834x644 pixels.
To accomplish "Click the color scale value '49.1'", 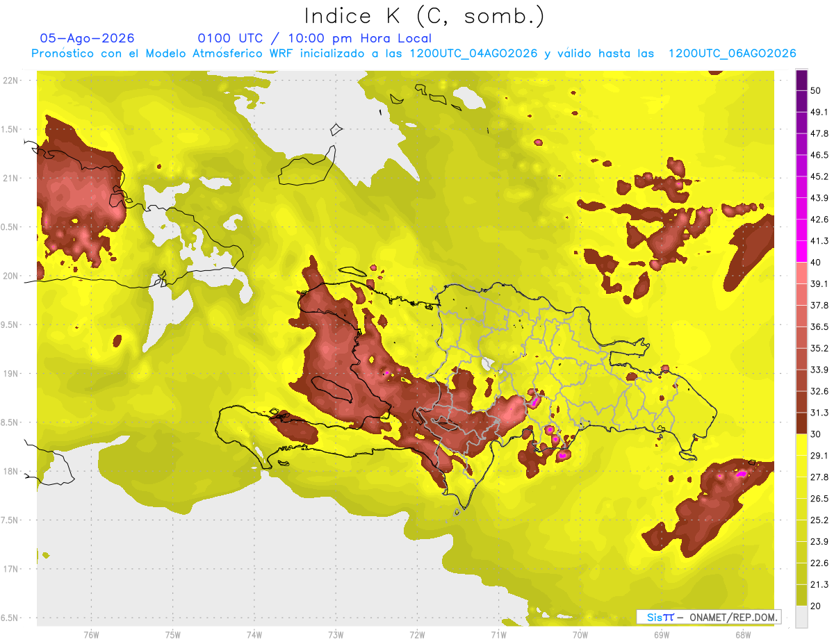I will (819, 112).
